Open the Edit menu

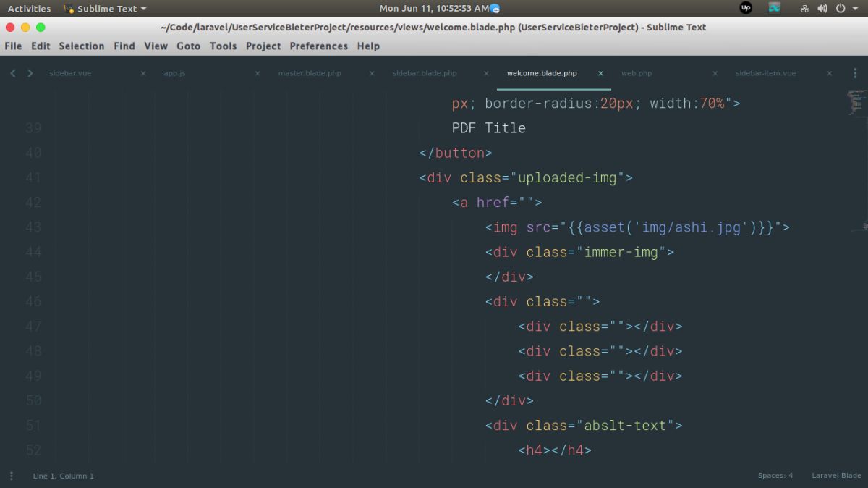(x=41, y=46)
